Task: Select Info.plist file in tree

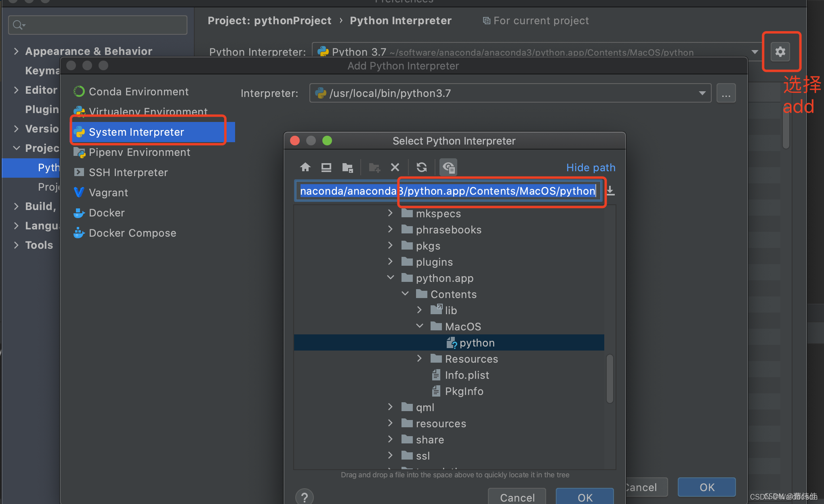Action: (467, 375)
